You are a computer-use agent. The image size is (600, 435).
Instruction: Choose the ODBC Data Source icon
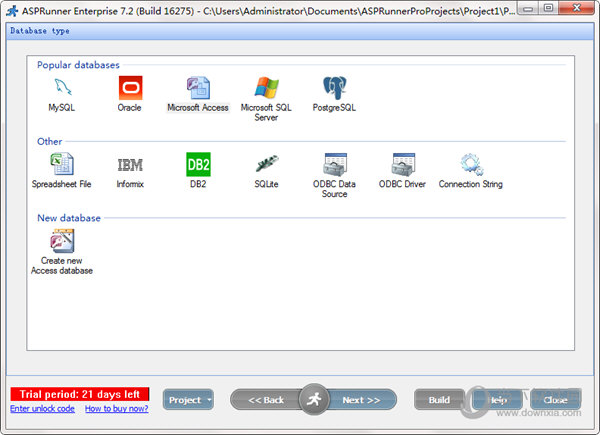point(335,165)
